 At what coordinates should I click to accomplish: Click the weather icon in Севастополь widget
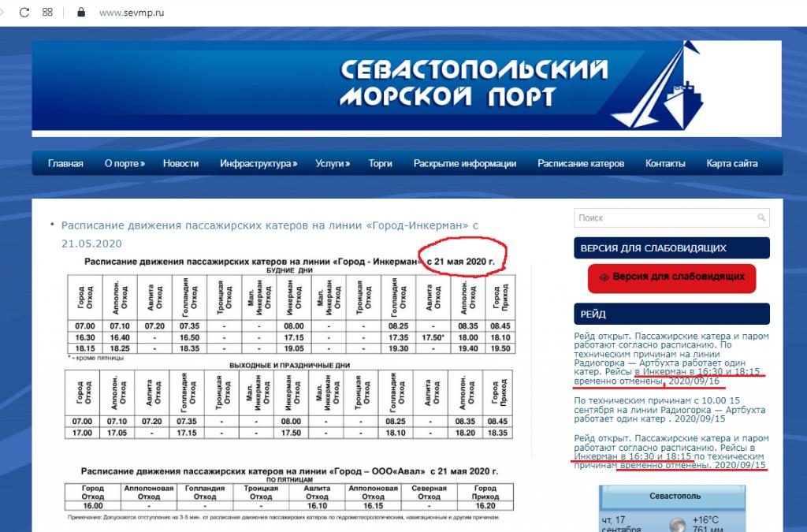(678, 524)
